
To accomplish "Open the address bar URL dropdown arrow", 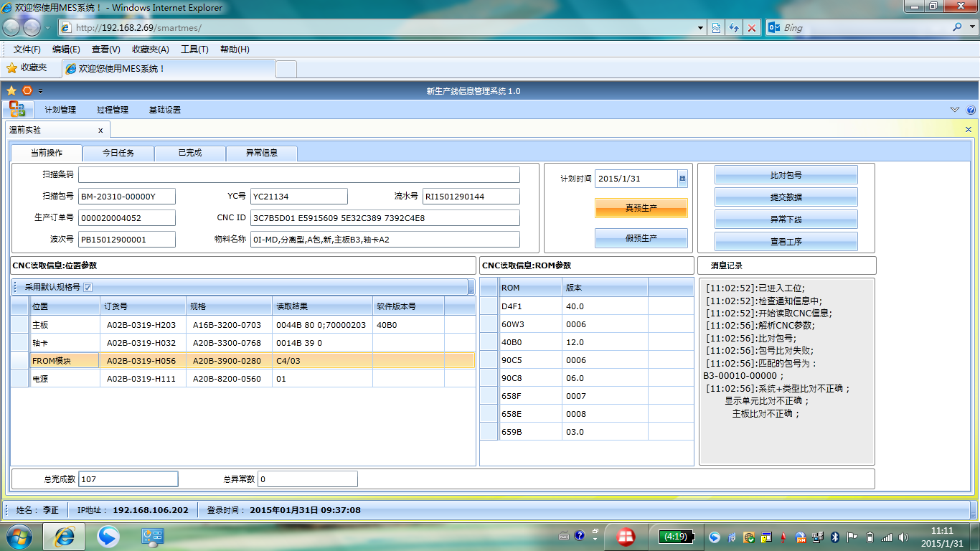I will 701,28.
